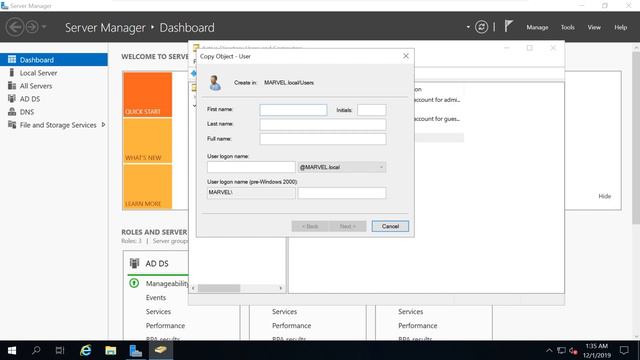Click the Dashboard icon in sidebar
Viewport: 640px width, 360px height.
[12, 60]
